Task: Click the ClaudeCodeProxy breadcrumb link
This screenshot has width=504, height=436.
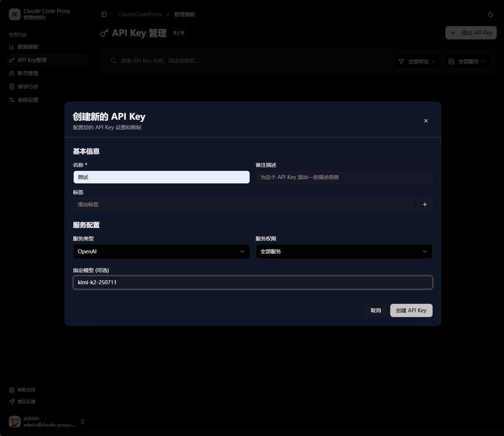Action: click(x=140, y=14)
